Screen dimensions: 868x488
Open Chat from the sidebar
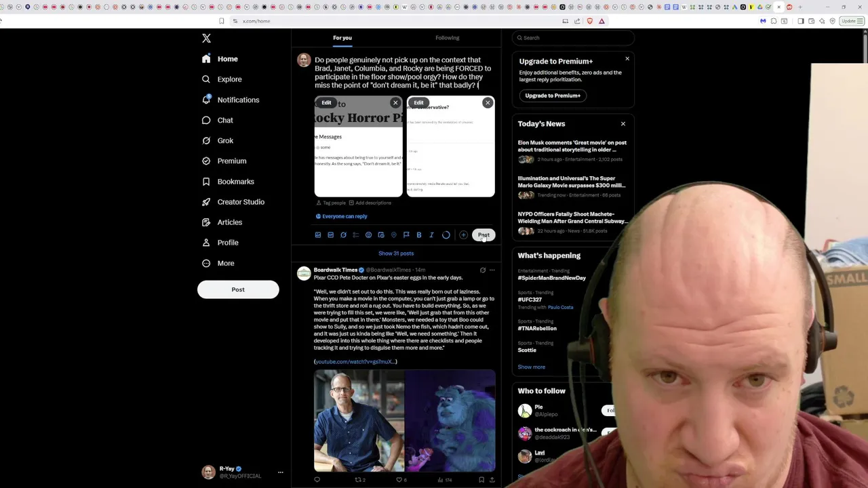pos(217,120)
